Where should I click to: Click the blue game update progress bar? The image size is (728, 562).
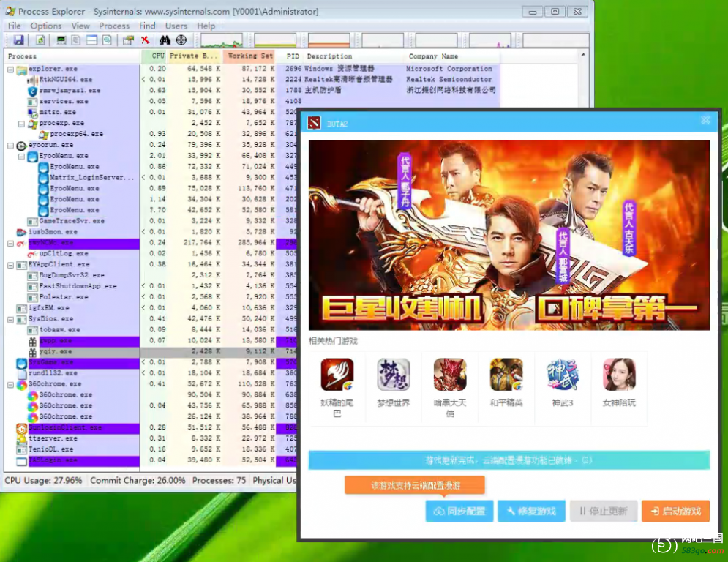[x=509, y=460]
